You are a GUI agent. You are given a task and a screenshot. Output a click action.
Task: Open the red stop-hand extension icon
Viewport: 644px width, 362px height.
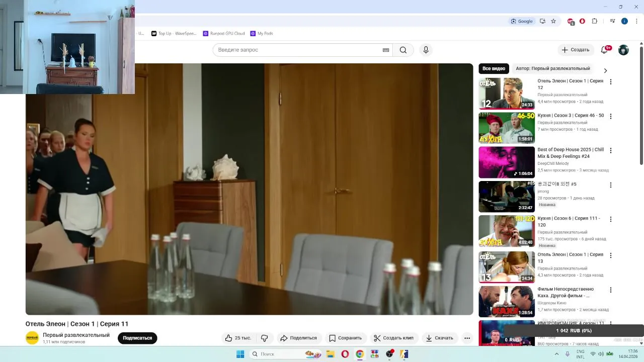[582, 21]
